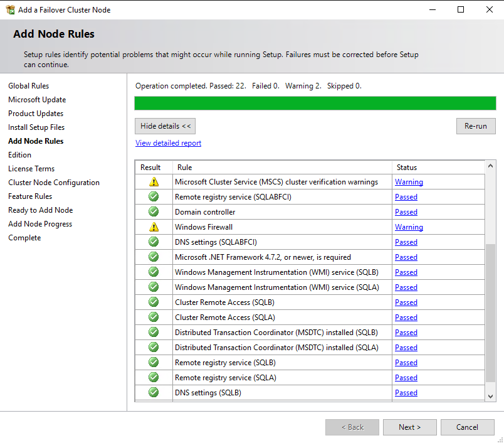Select the Feature Rules step
504x443 pixels.
click(30, 196)
